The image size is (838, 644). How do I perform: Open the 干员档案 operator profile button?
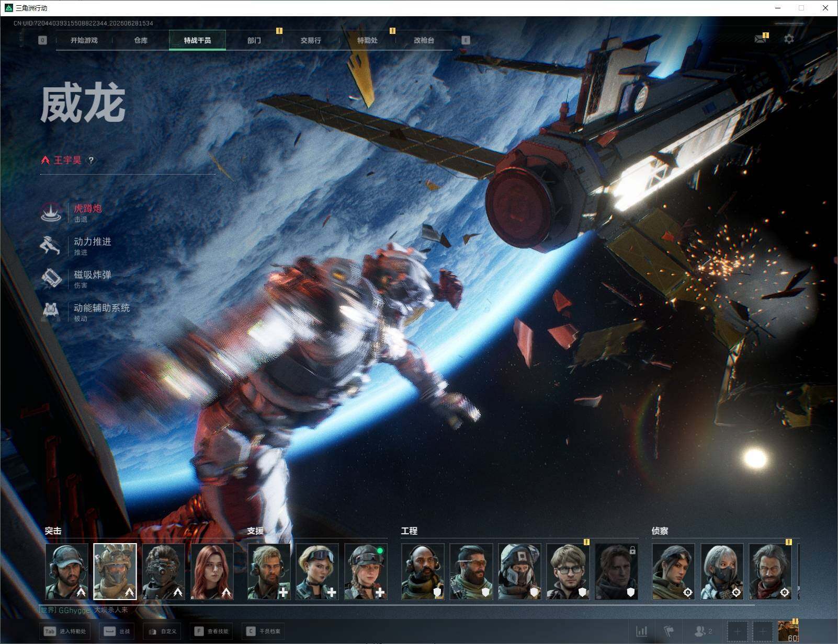click(x=263, y=631)
